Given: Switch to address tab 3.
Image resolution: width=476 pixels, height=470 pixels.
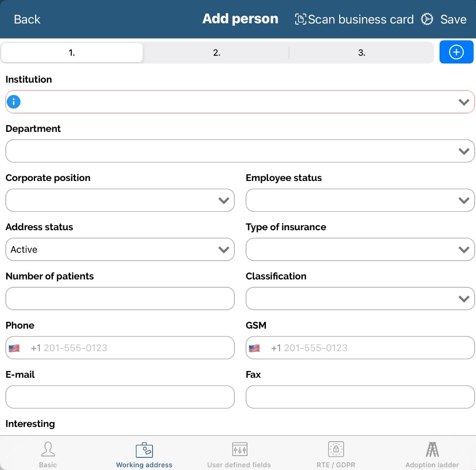Looking at the screenshot, I should 361,53.
